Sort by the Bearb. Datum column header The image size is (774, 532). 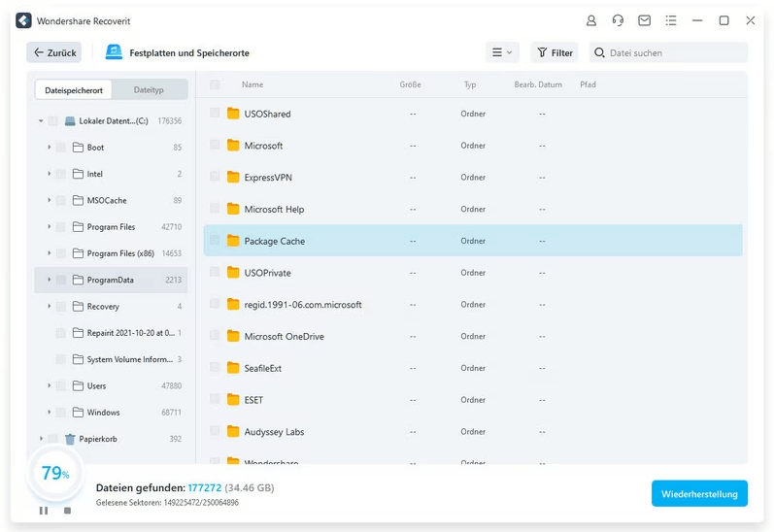click(538, 84)
